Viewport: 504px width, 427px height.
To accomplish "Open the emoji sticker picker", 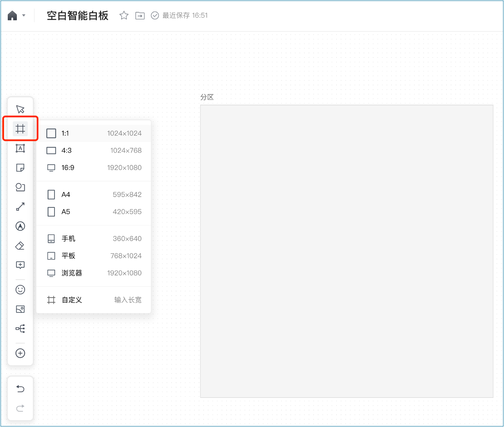I will click(20, 290).
